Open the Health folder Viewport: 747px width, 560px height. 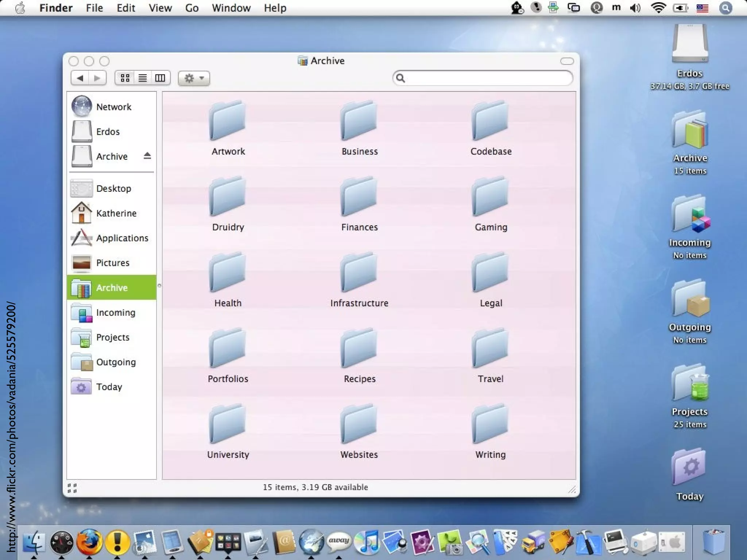pyautogui.click(x=228, y=273)
